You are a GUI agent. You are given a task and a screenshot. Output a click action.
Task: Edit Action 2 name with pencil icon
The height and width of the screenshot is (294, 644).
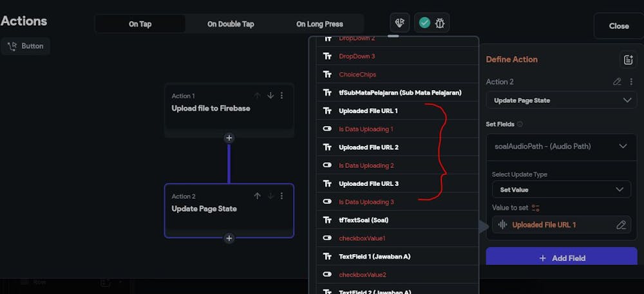tap(617, 82)
